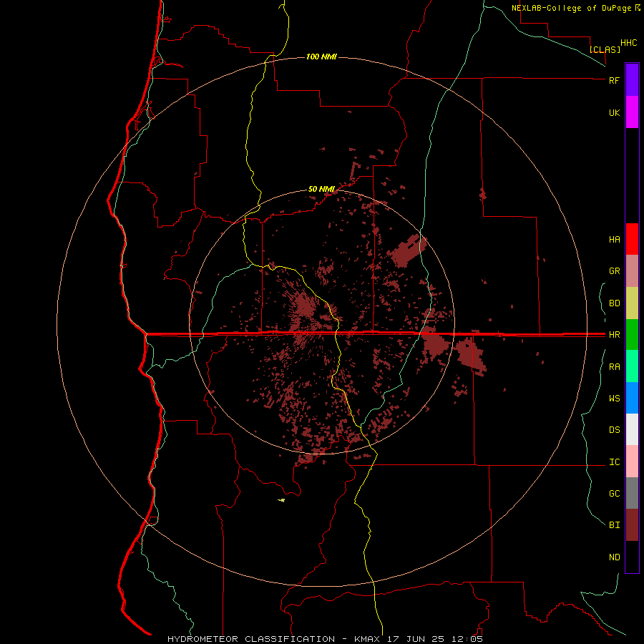Click the red HA legend swatch
The height and width of the screenshot is (644, 644).
(x=632, y=239)
